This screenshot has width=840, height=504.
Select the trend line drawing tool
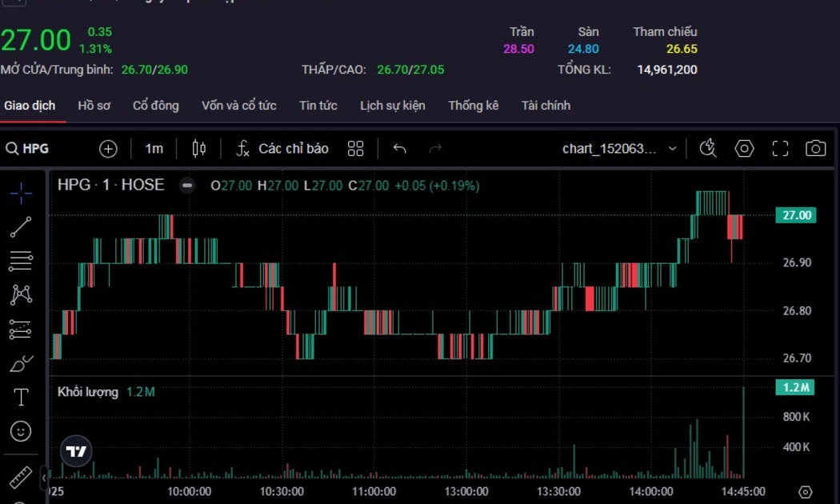tap(21, 227)
